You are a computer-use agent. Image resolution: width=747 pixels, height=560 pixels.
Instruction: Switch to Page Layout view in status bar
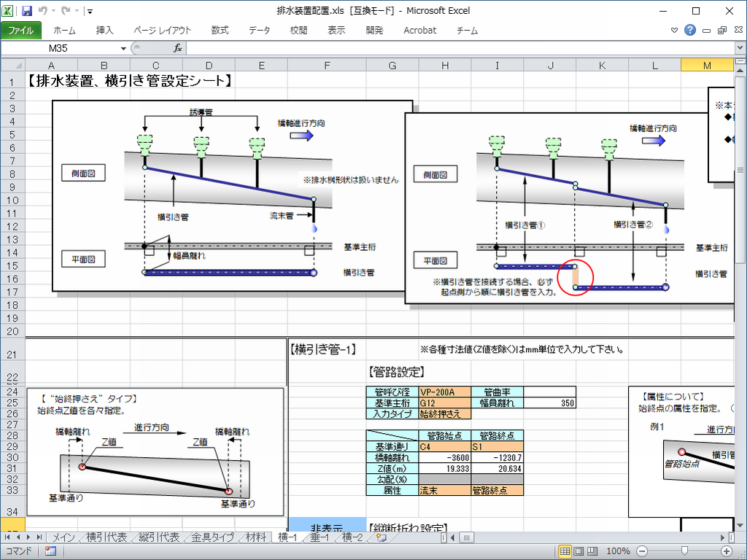coord(578,551)
